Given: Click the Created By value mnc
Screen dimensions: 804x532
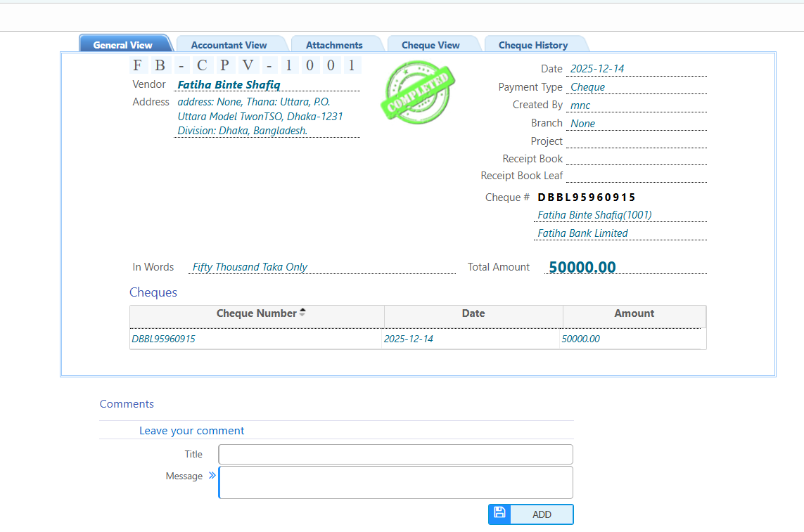Looking at the screenshot, I should tap(580, 105).
